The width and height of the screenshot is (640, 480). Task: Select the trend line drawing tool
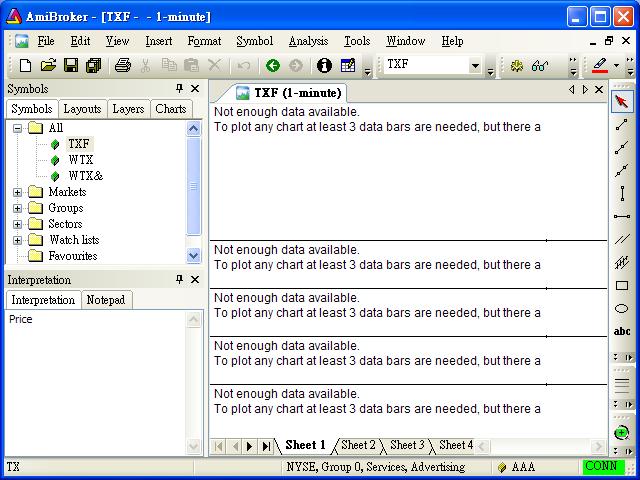coord(622,124)
